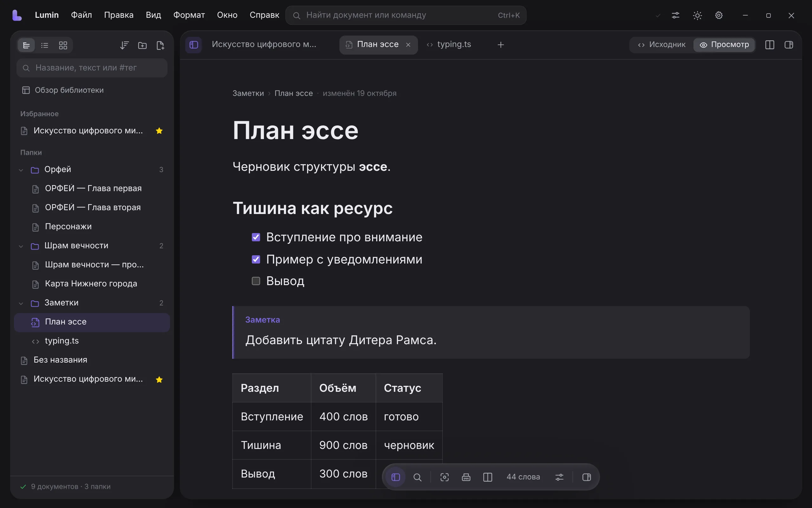Open the 'Файл' menu
This screenshot has width=812, height=508.
[x=81, y=15]
